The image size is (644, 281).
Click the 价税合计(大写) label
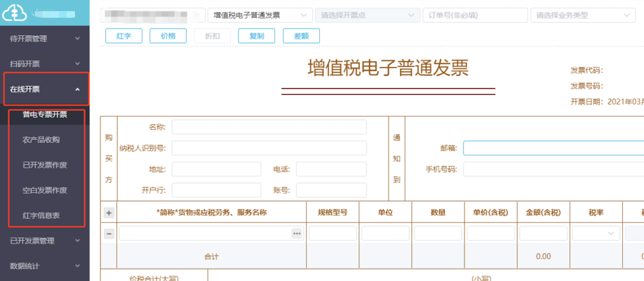[154, 278]
